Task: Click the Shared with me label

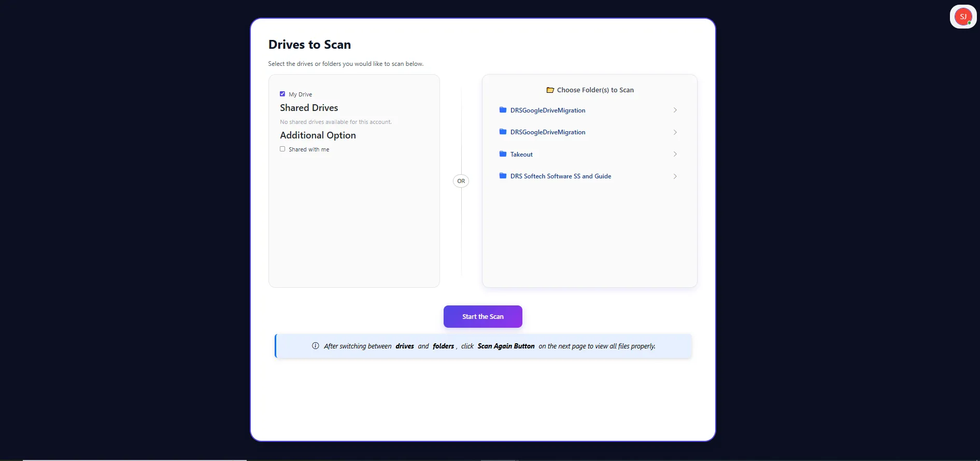Action: (x=309, y=149)
